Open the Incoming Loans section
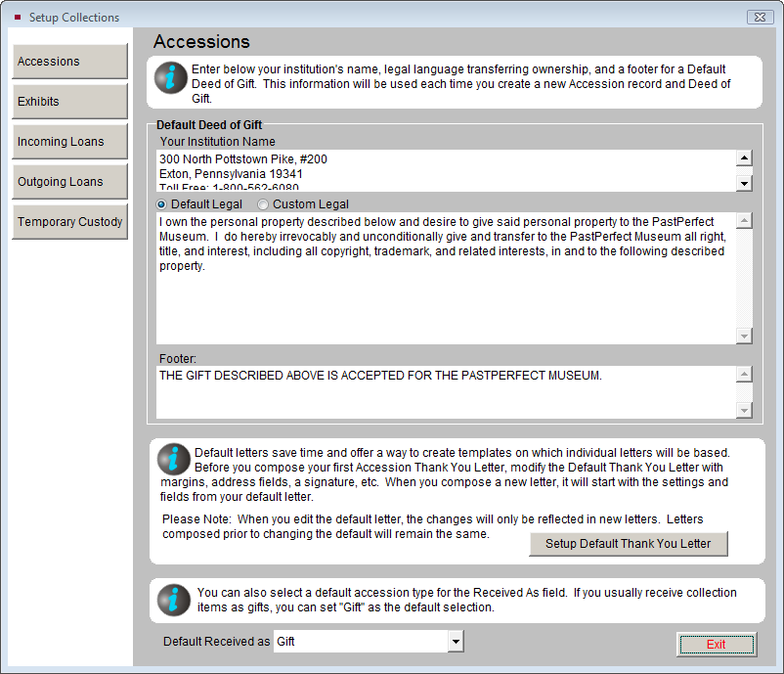784x674 pixels. point(70,142)
